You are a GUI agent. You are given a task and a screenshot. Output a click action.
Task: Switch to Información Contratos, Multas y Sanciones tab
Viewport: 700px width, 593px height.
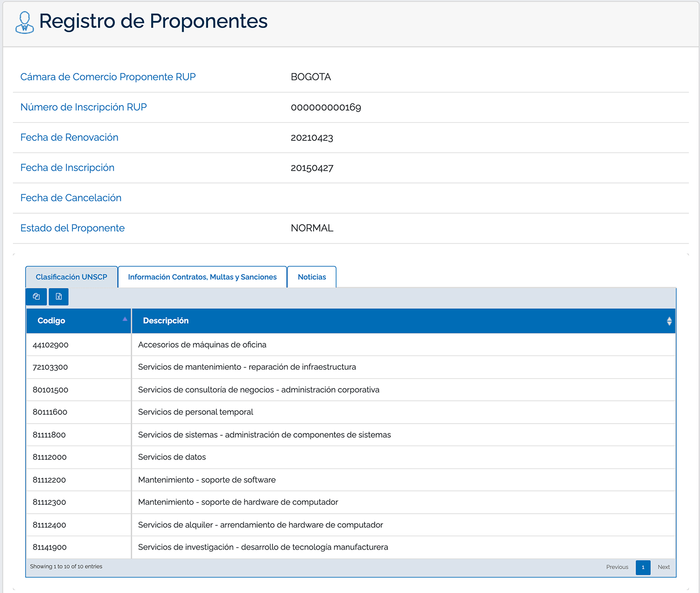[x=202, y=277]
